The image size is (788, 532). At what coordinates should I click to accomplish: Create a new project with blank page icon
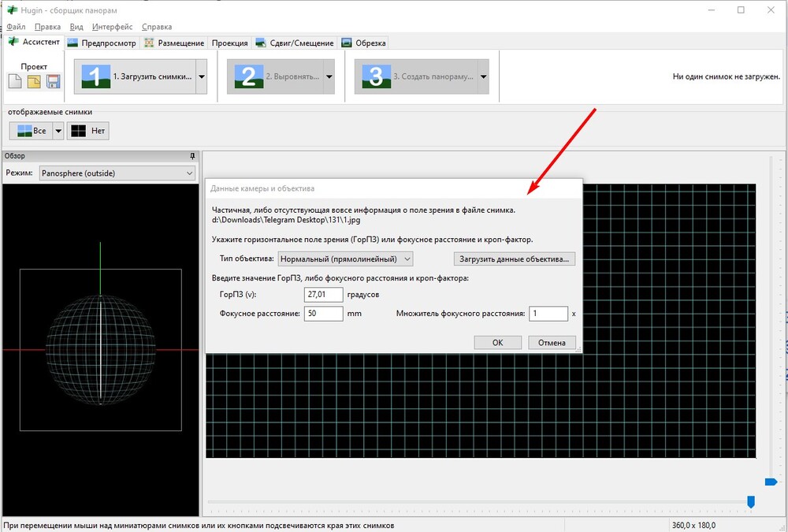(15, 81)
